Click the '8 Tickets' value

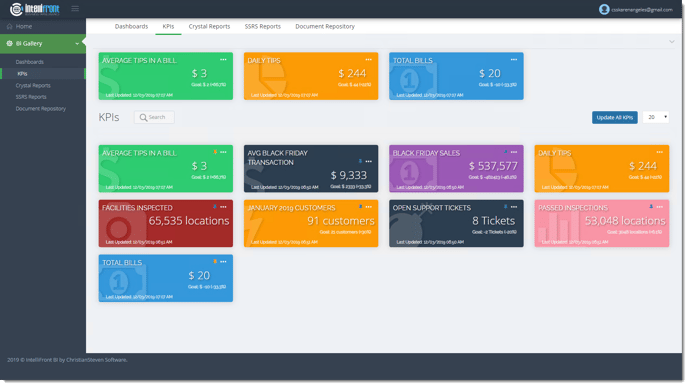493,221
